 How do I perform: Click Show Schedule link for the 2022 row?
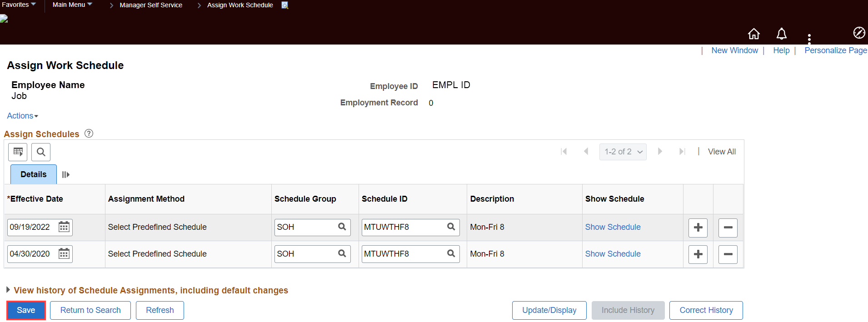click(613, 227)
